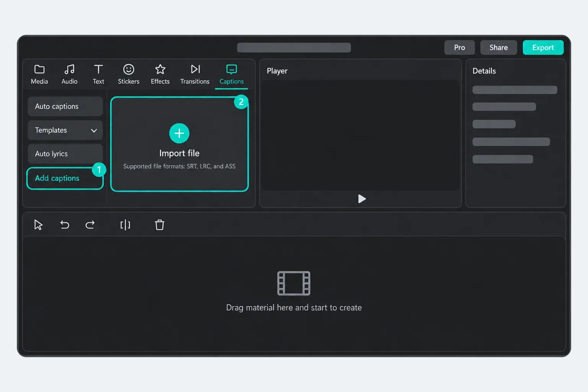Click the Details panel heading
Screen dimensions: 588x392
[x=484, y=71]
